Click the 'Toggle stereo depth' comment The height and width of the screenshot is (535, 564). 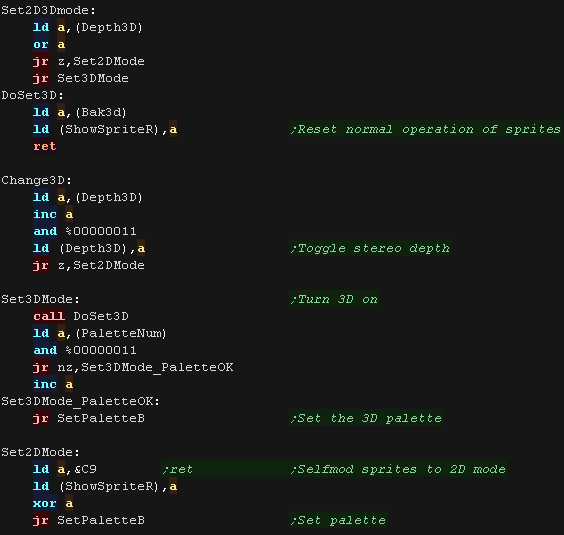point(370,248)
